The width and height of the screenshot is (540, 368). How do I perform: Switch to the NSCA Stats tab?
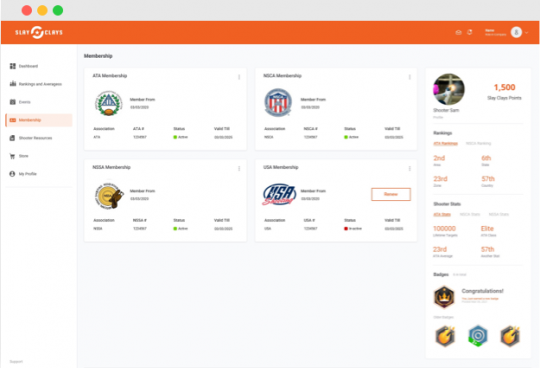[x=470, y=214]
